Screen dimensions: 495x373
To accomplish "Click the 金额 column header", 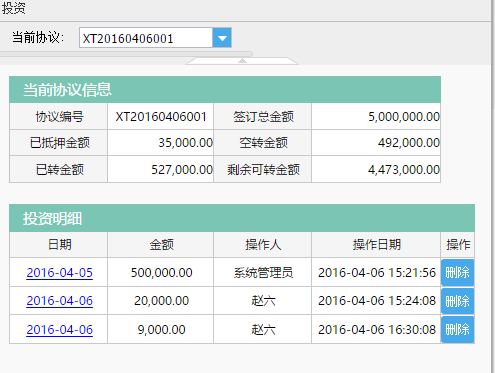I will tap(161, 245).
